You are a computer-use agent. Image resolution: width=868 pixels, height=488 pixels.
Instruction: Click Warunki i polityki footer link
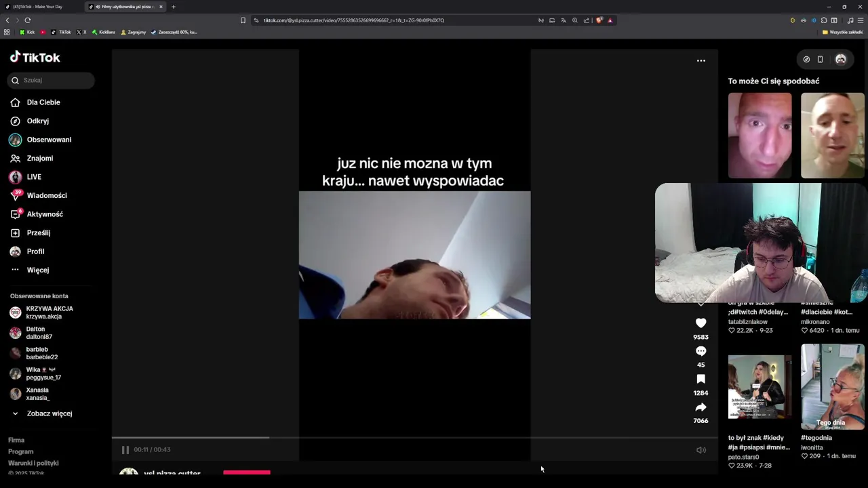(33, 463)
